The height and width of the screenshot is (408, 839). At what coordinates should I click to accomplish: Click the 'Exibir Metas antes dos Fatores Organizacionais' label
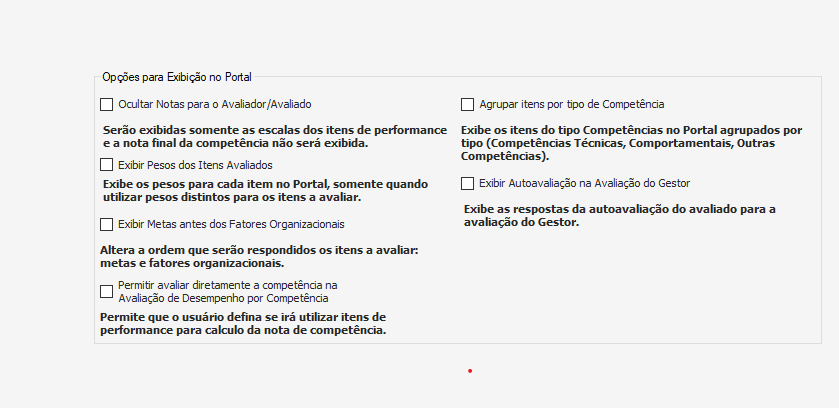[231, 225]
